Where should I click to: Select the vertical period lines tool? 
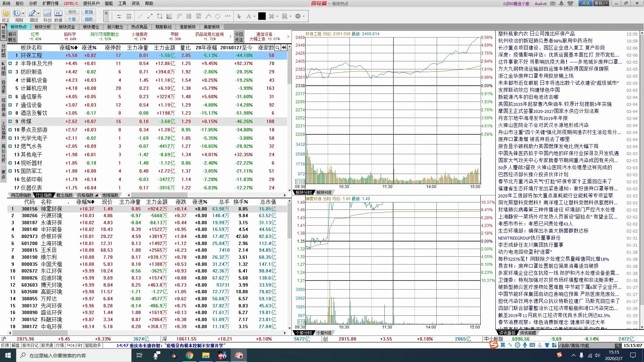[x=189, y=16]
